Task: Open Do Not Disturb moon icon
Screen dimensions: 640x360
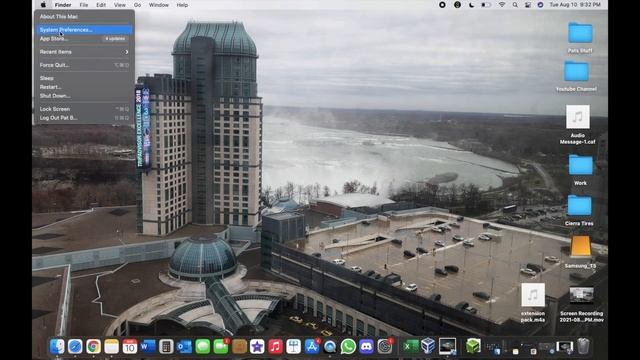Action: coord(471,5)
